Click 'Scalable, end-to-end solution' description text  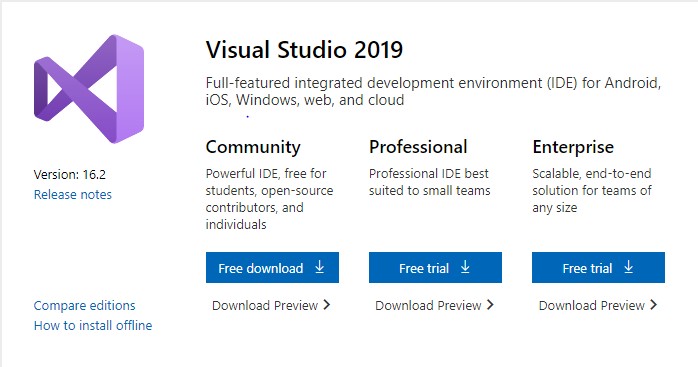coord(592,190)
